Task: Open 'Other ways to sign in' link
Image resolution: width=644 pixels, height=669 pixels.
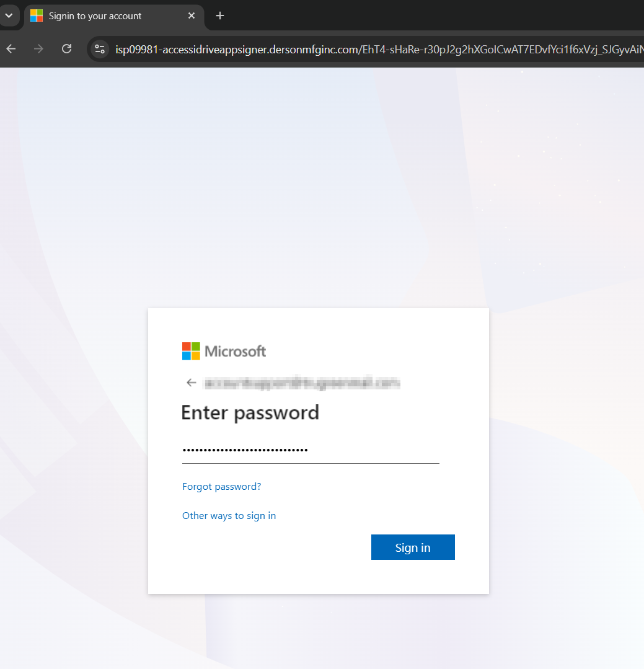Action: click(229, 515)
